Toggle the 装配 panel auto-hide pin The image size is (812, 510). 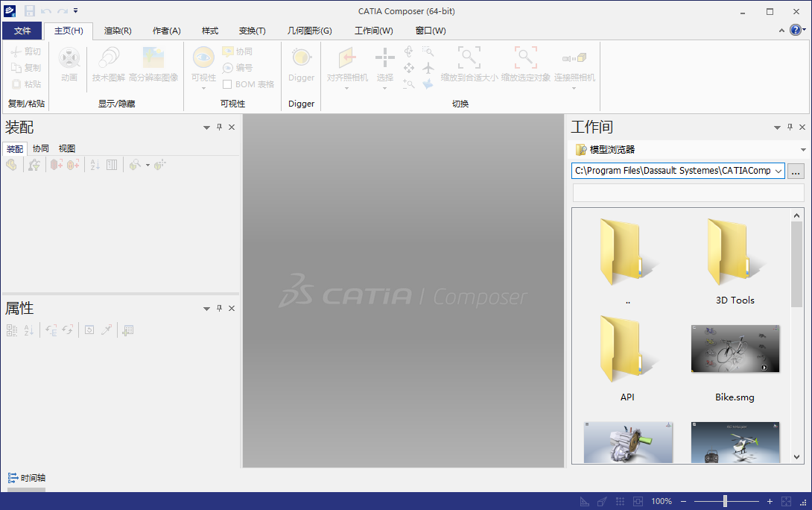pyautogui.click(x=219, y=127)
